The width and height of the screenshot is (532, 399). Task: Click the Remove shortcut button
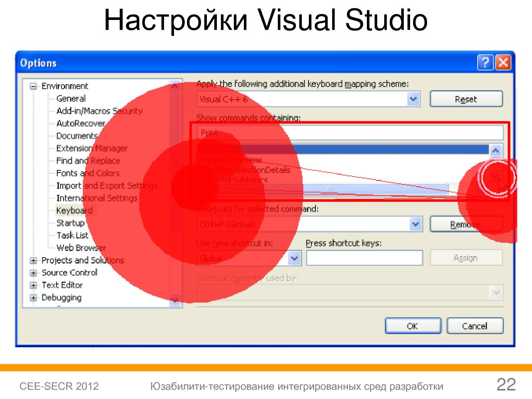tap(466, 224)
